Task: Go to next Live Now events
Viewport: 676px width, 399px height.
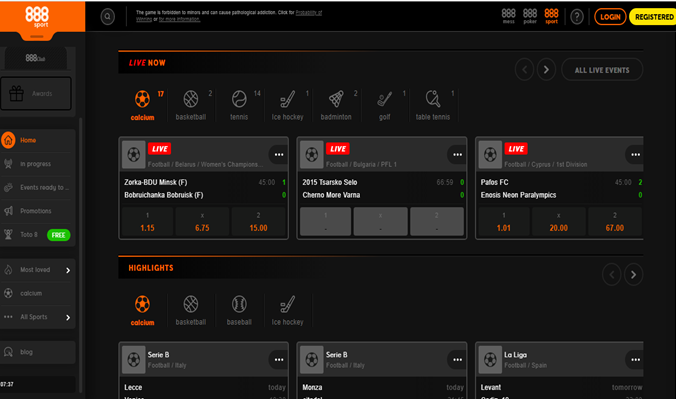Action: point(546,69)
